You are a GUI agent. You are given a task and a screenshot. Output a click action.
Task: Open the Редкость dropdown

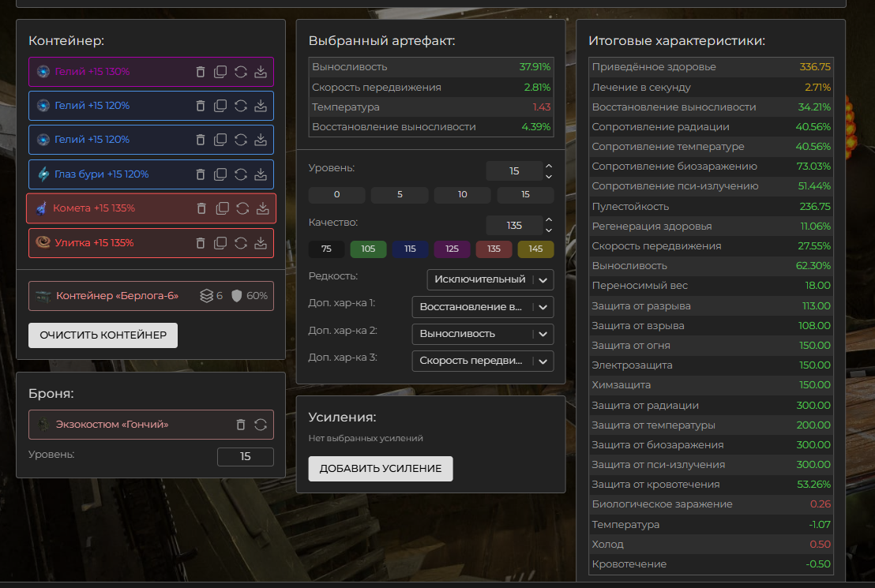[x=490, y=279]
